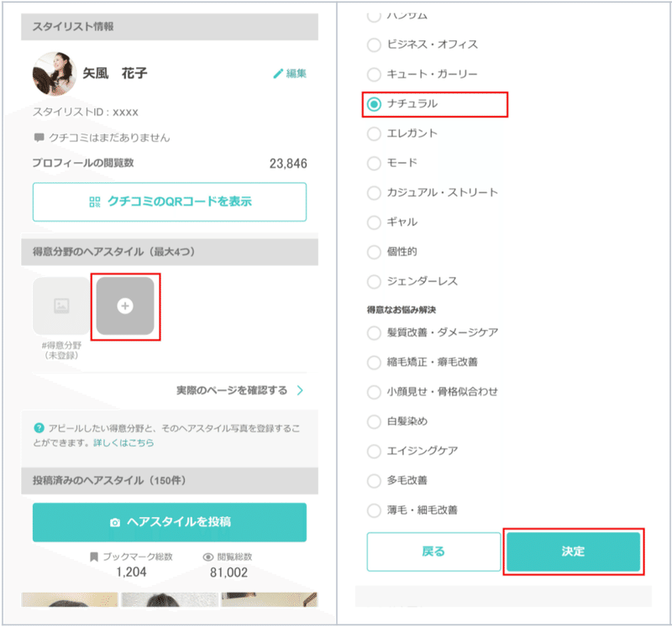The width and height of the screenshot is (672, 627).
Task: Click the total views value 81,002
Action: pyautogui.click(x=228, y=572)
